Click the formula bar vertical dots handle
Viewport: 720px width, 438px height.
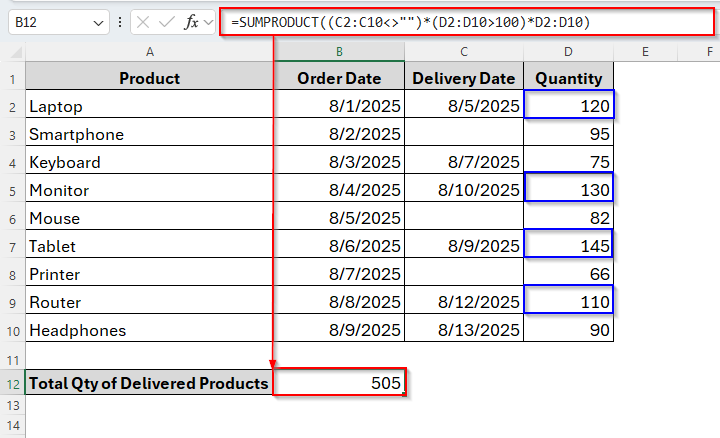(x=122, y=22)
